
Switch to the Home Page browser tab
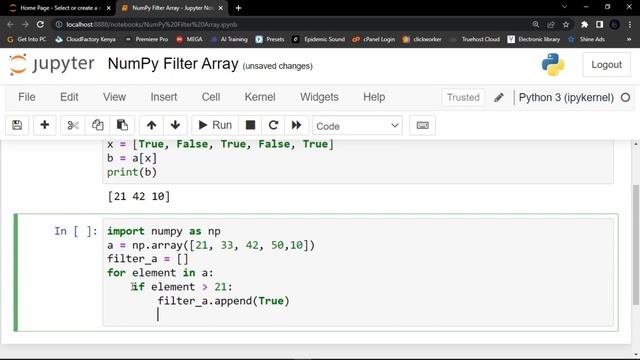point(59,8)
